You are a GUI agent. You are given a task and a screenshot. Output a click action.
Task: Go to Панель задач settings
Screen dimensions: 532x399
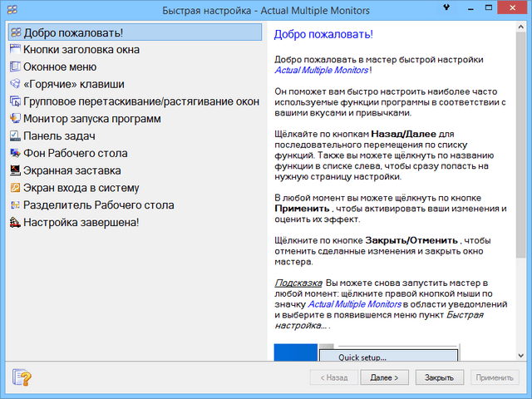pyautogui.click(x=59, y=136)
